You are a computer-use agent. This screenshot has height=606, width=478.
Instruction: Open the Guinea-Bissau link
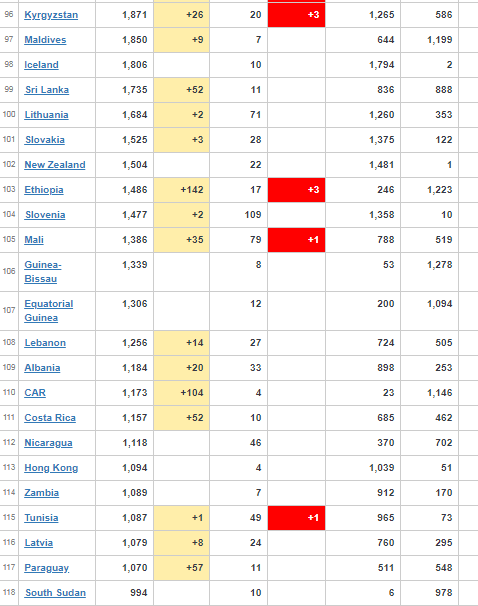pyautogui.click(x=43, y=272)
